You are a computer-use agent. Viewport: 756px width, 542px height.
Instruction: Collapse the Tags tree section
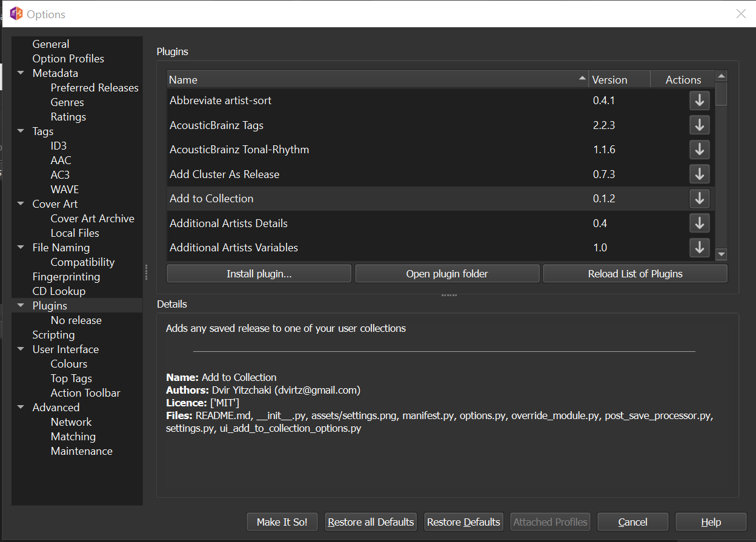[21, 131]
